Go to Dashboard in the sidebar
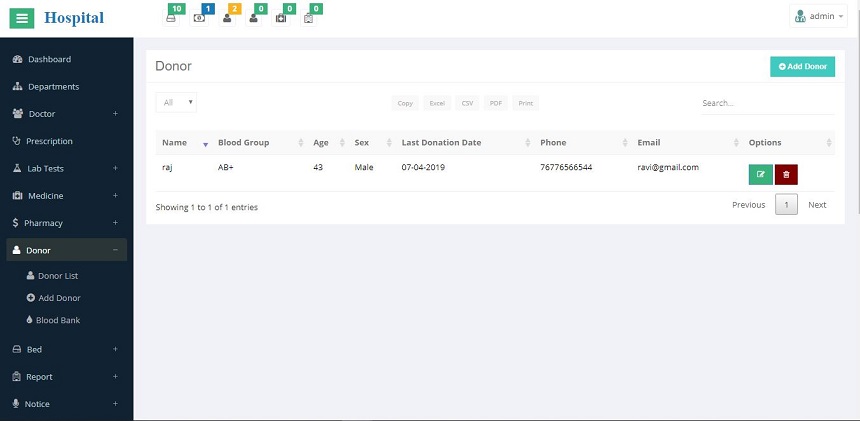The width and height of the screenshot is (860, 421). coord(66,59)
